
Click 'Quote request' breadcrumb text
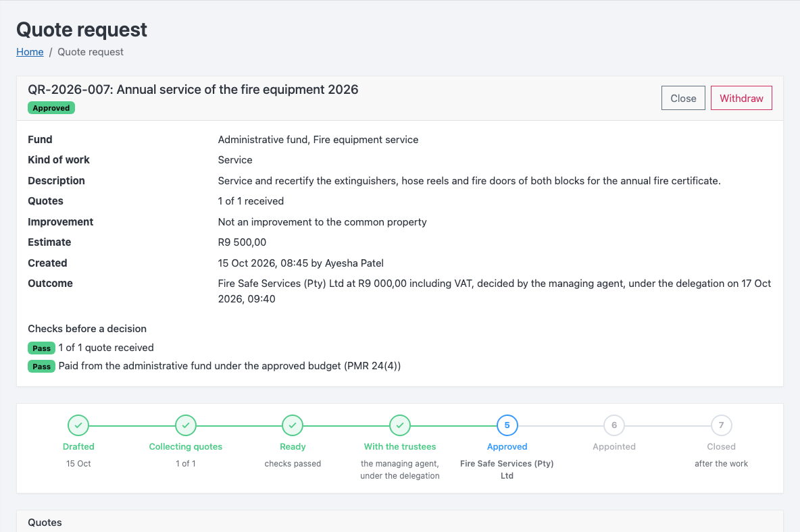tap(91, 52)
